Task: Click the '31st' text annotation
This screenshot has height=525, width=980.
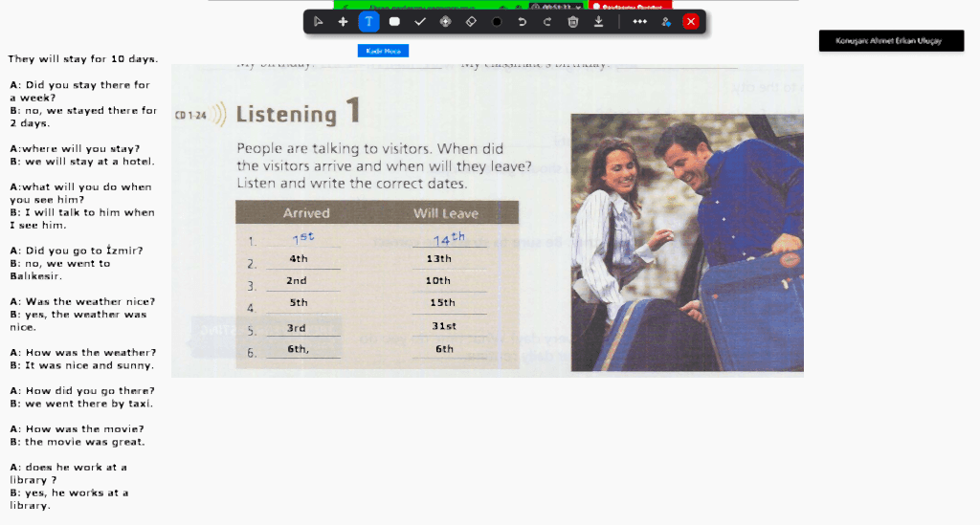Action: pyautogui.click(x=443, y=326)
